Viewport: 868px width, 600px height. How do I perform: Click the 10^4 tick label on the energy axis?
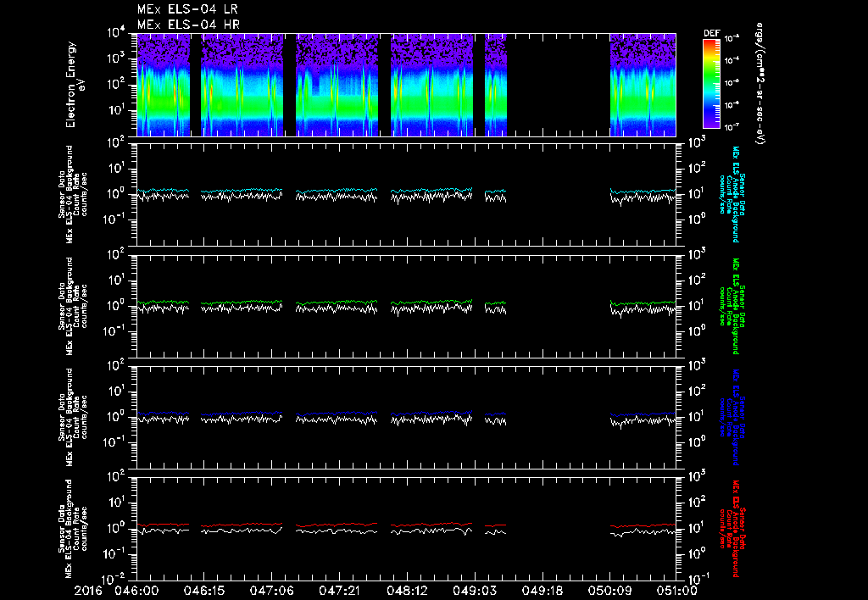click(x=116, y=33)
